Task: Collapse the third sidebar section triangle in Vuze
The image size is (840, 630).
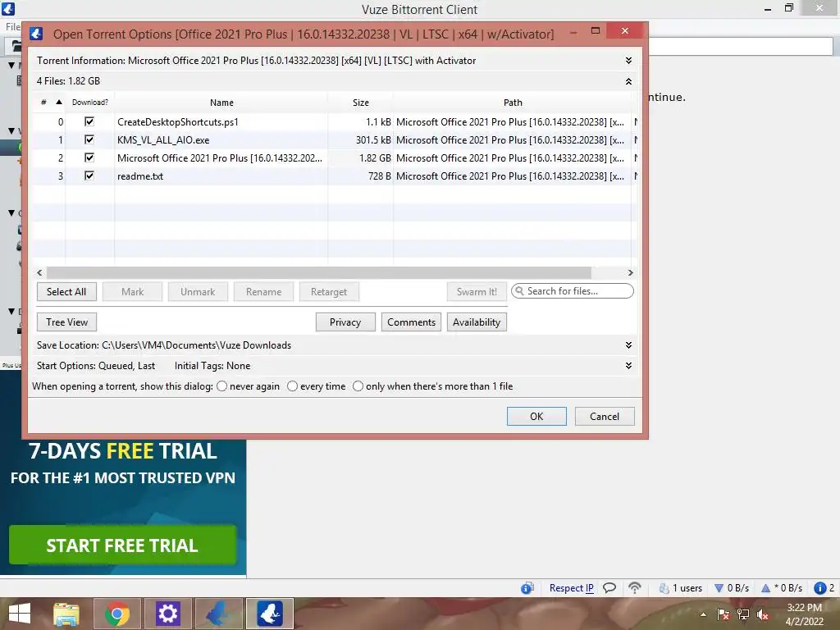Action: [x=11, y=212]
